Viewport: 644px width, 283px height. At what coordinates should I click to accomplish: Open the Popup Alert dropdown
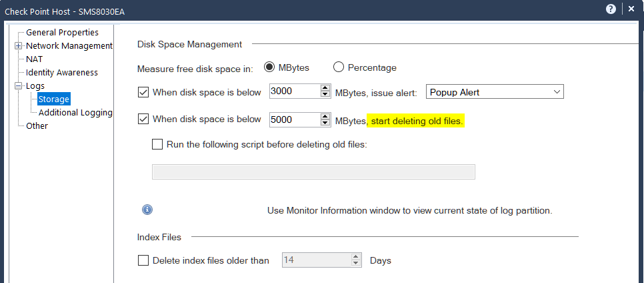(x=495, y=91)
